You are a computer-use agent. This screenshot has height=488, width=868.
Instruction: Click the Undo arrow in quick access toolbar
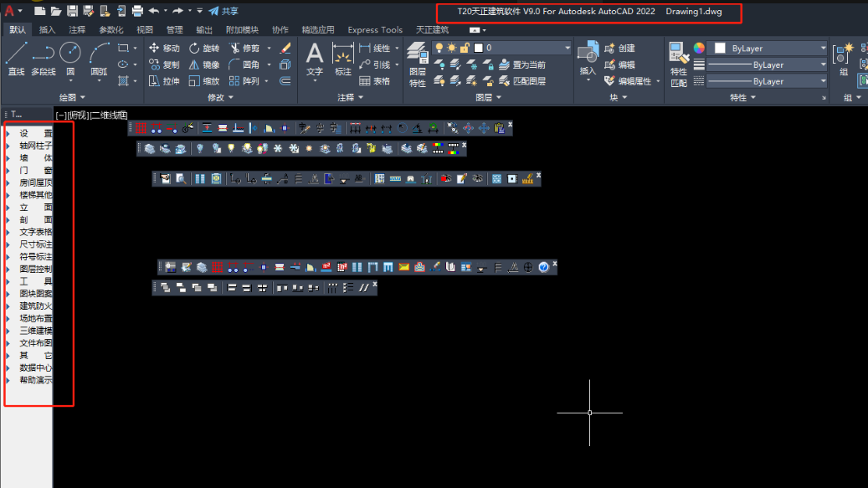(154, 11)
